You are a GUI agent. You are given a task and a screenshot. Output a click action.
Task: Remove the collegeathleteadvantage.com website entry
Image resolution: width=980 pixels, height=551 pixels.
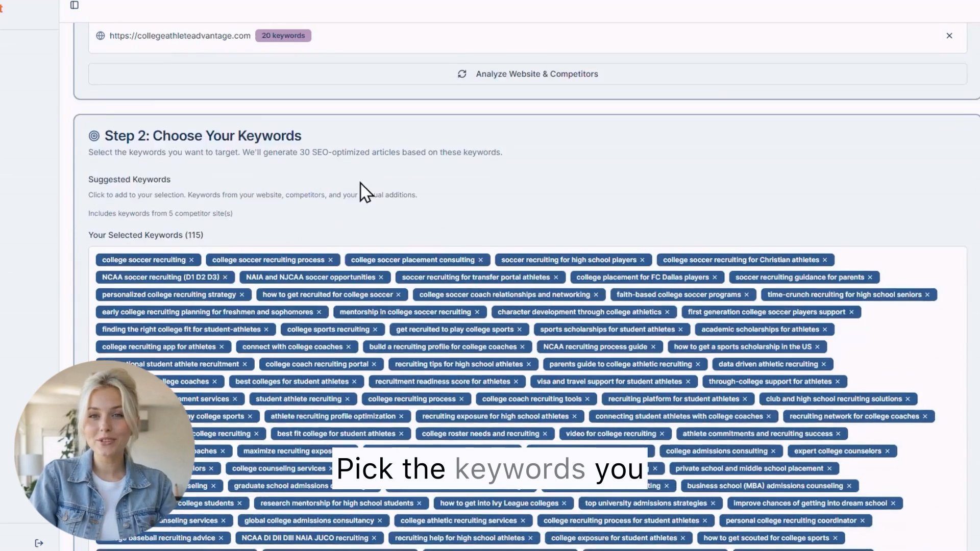pyautogui.click(x=949, y=36)
